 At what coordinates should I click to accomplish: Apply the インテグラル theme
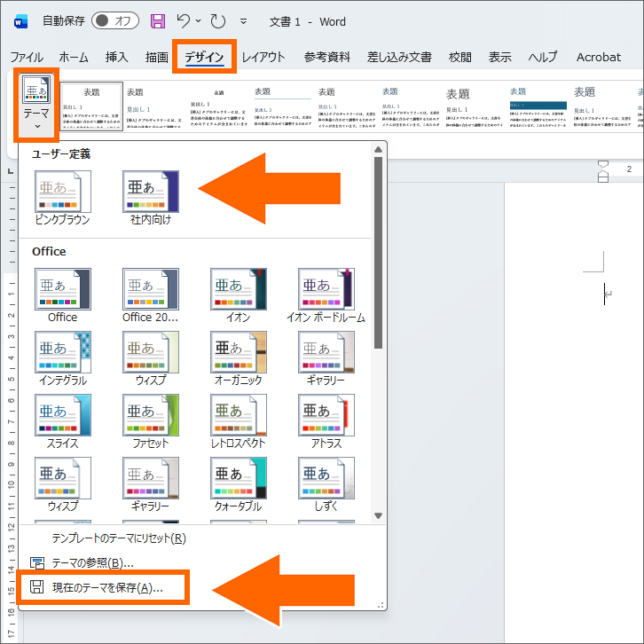(62, 359)
